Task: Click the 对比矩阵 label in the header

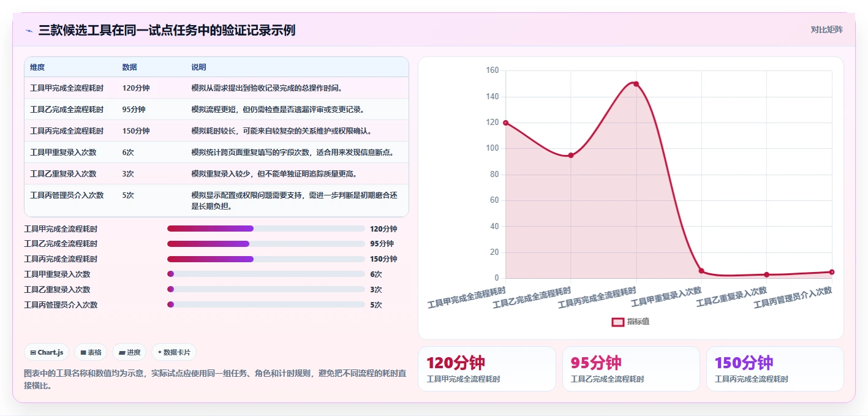Action: tap(826, 29)
